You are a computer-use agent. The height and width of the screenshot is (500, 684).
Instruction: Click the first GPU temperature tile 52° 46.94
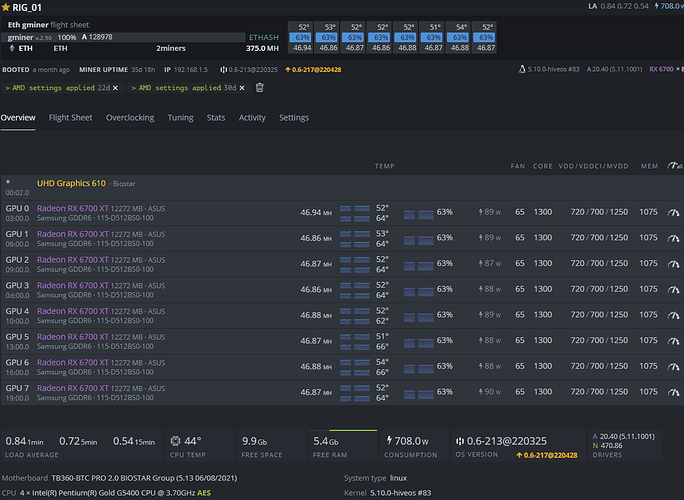coord(302,37)
